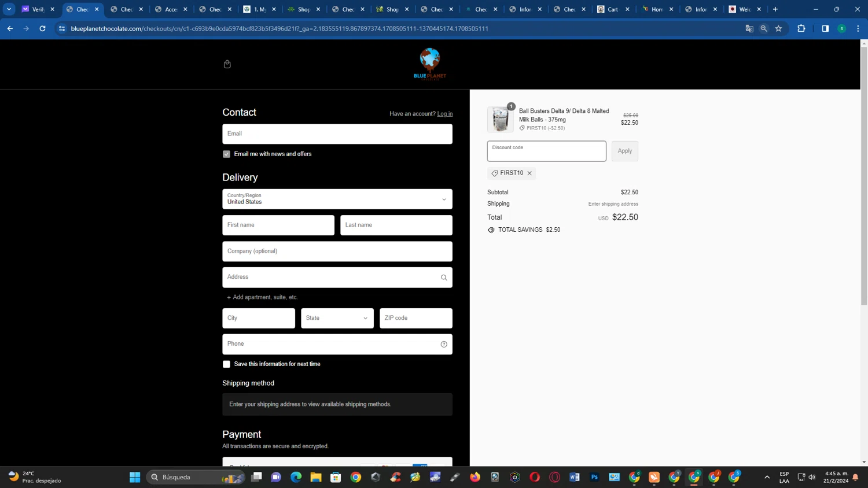This screenshot has width=868, height=488.
Task: Remove the FIRST10 discount tag
Action: [x=529, y=173]
